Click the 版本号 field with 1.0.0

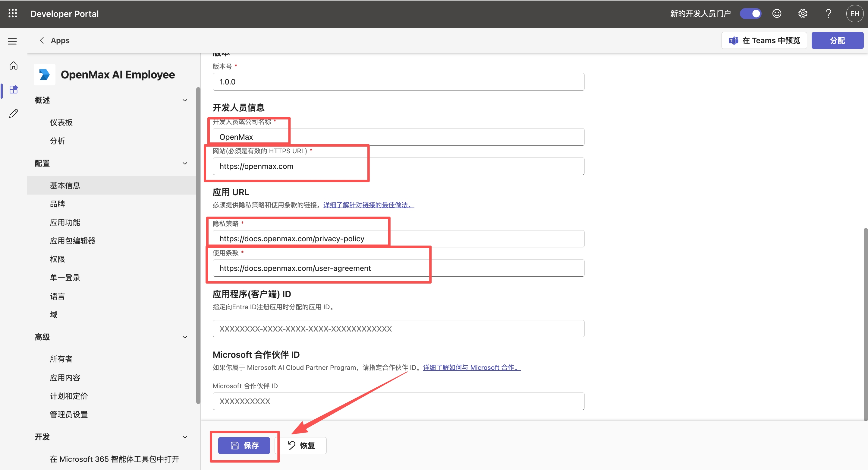pyautogui.click(x=398, y=81)
